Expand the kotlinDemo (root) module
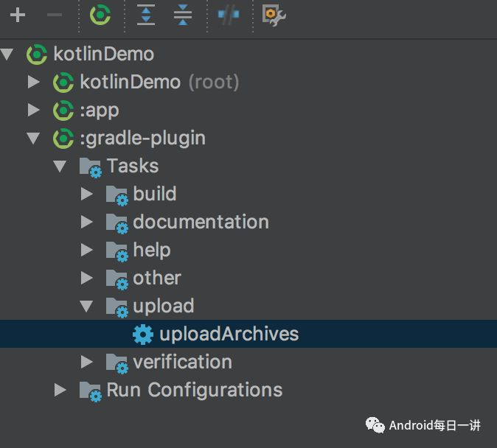This screenshot has height=448, width=497. pyautogui.click(x=34, y=82)
